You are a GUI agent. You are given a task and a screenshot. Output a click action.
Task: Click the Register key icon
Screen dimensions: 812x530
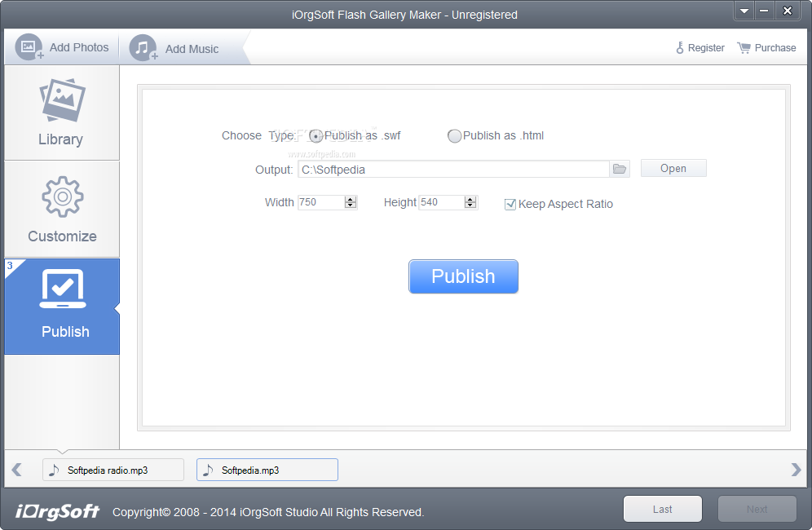click(x=679, y=47)
